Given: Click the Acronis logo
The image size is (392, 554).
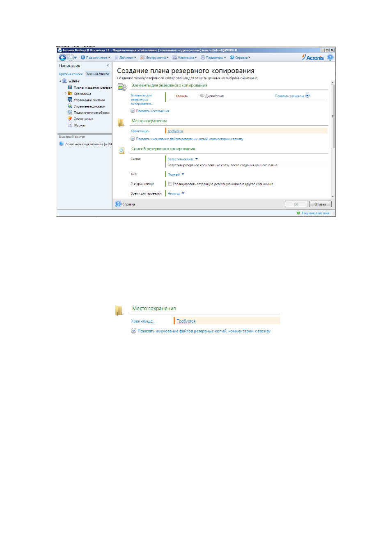Looking at the screenshot, I should pos(313,57).
